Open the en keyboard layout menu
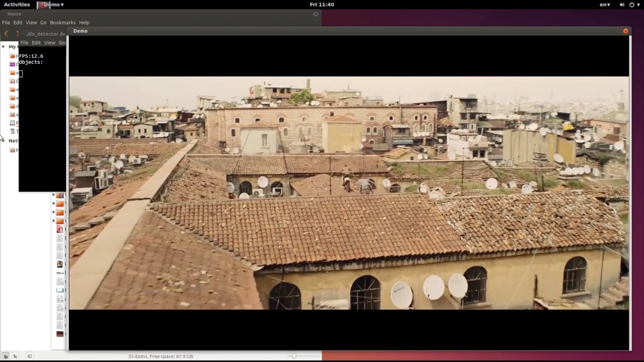This screenshot has width=644, height=362. click(x=605, y=5)
